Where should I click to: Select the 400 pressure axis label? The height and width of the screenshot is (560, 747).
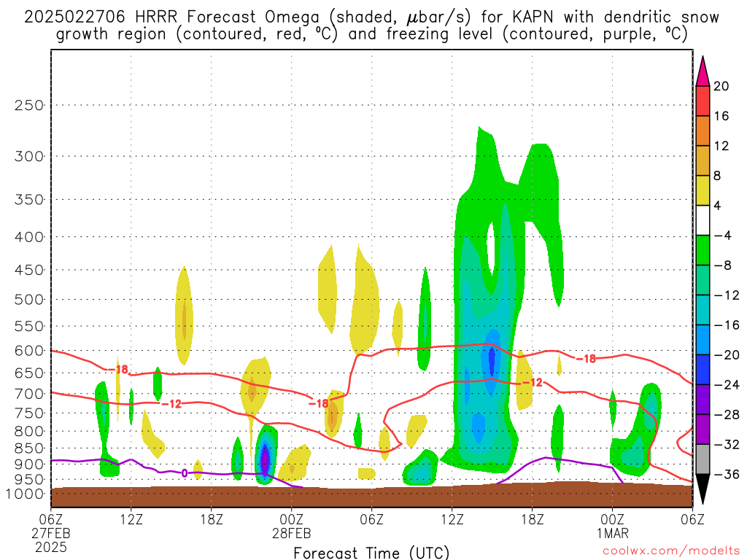29,237
